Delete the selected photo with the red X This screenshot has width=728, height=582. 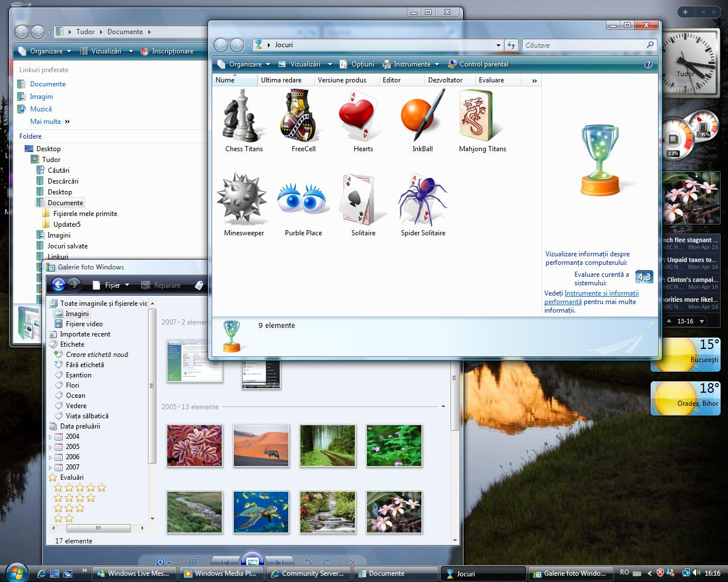pos(353,562)
